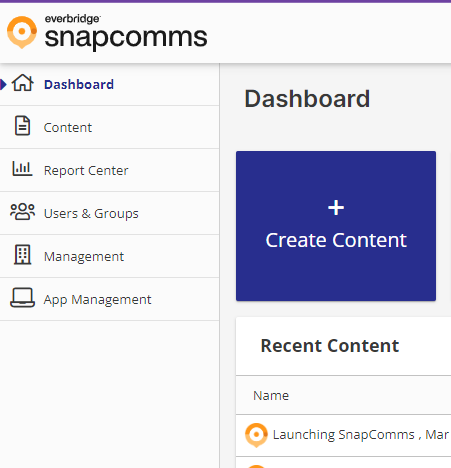Click the plus icon in Create Content
Image resolution: width=451 pixels, height=468 pixels.
click(336, 208)
